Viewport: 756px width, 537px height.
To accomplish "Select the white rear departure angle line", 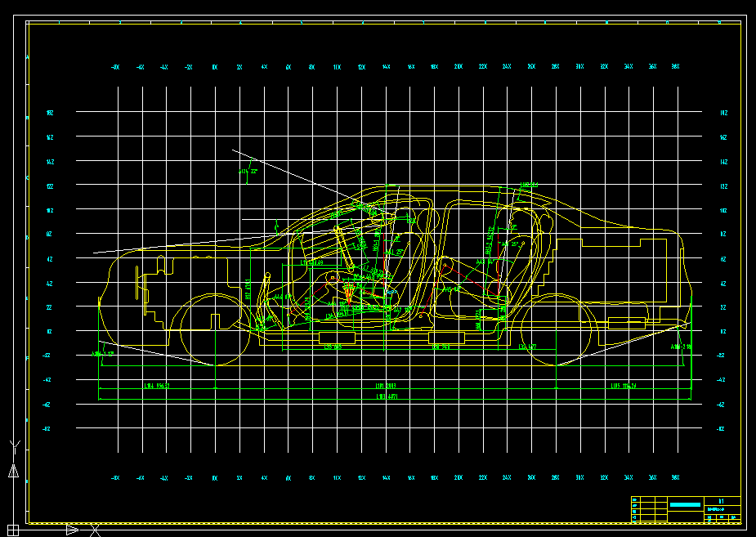I will [x=624, y=344].
